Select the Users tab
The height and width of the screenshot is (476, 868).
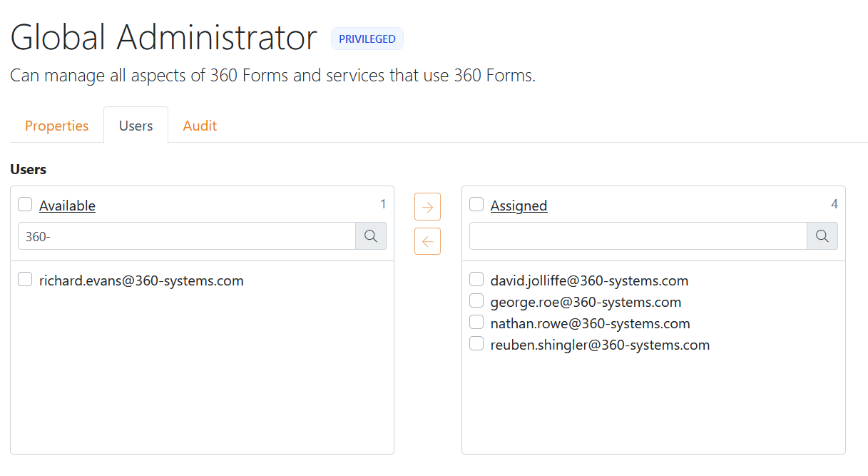click(x=136, y=126)
